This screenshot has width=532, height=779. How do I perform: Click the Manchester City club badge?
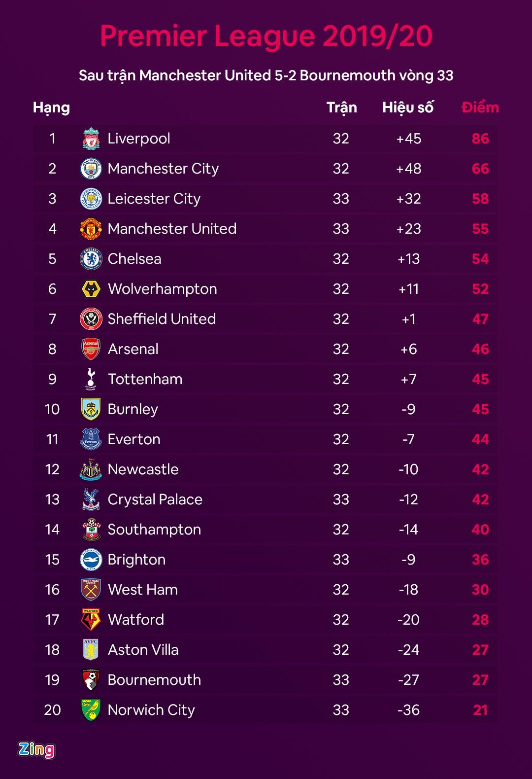coord(91,169)
